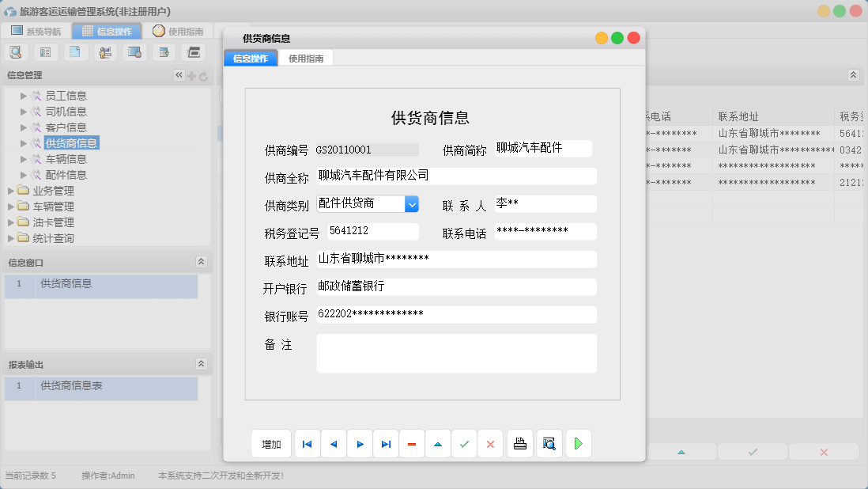Click the document icon on the main toolbar
This screenshot has width=868, height=489.
75,51
